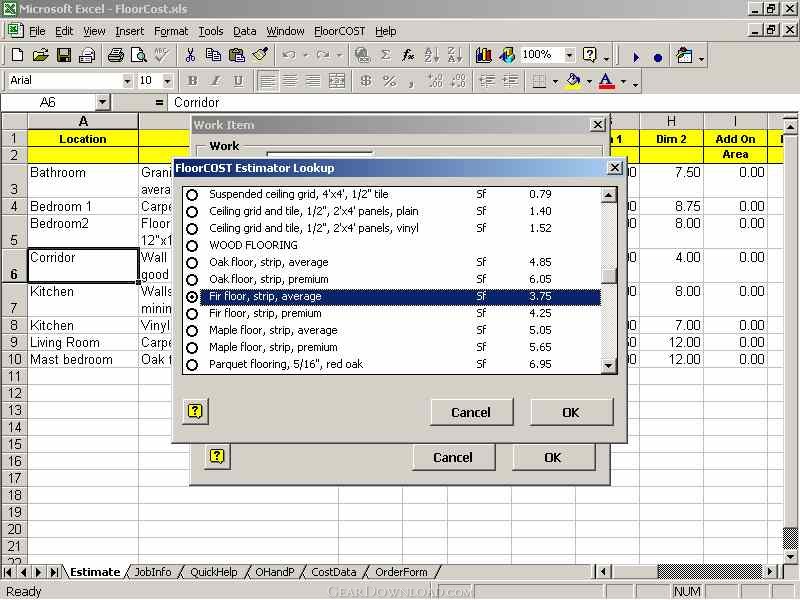Click Center alignment icon
This screenshot has width=800, height=600.
pyautogui.click(x=290, y=81)
